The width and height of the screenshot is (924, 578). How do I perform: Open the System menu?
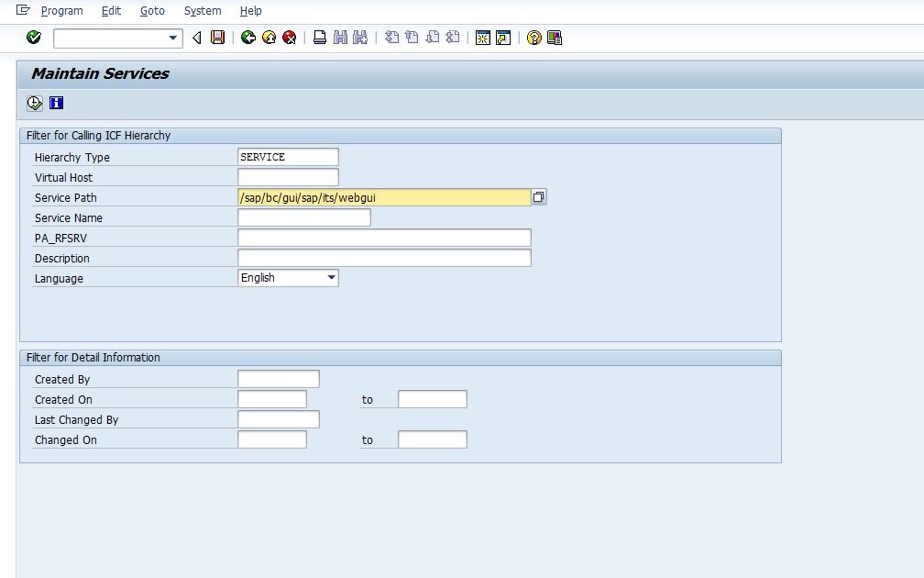[x=202, y=11]
